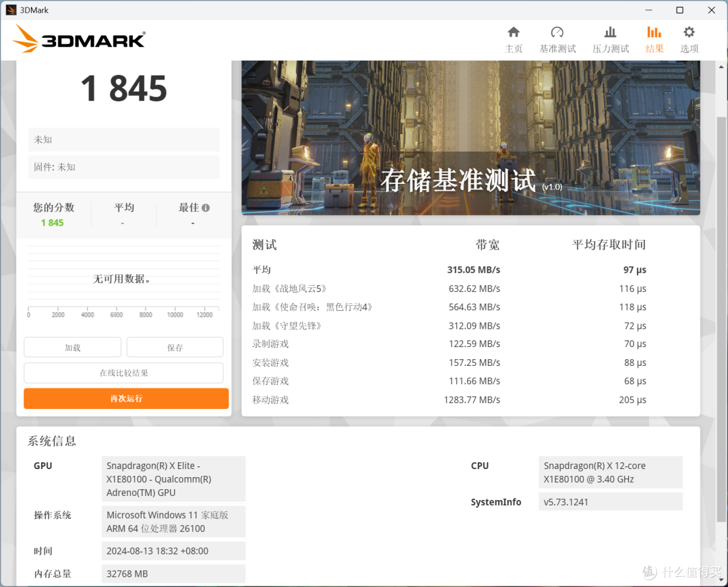Click the 固件: 未知 field
The image size is (728, 587).
coord(123,167)
